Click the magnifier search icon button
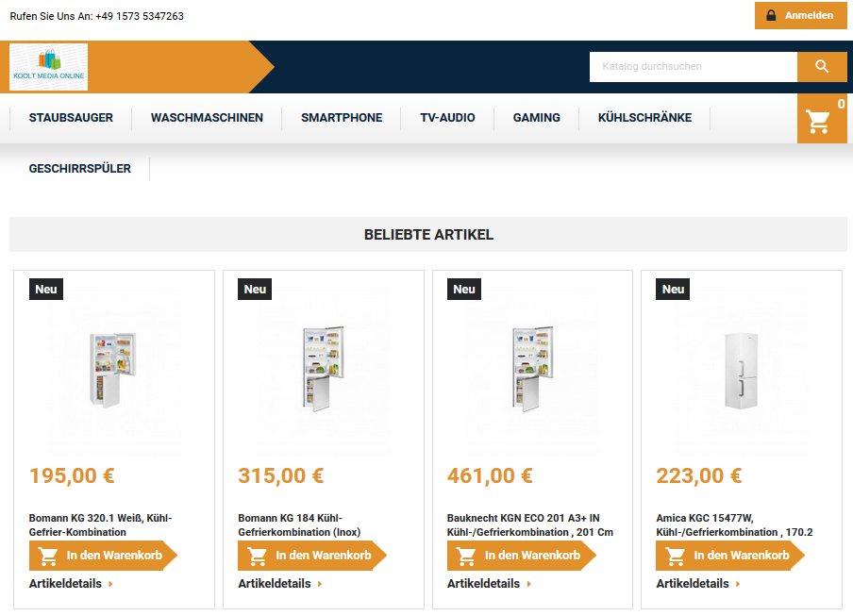Viewport: 853px width, 616px height. [x=822, y=67]
